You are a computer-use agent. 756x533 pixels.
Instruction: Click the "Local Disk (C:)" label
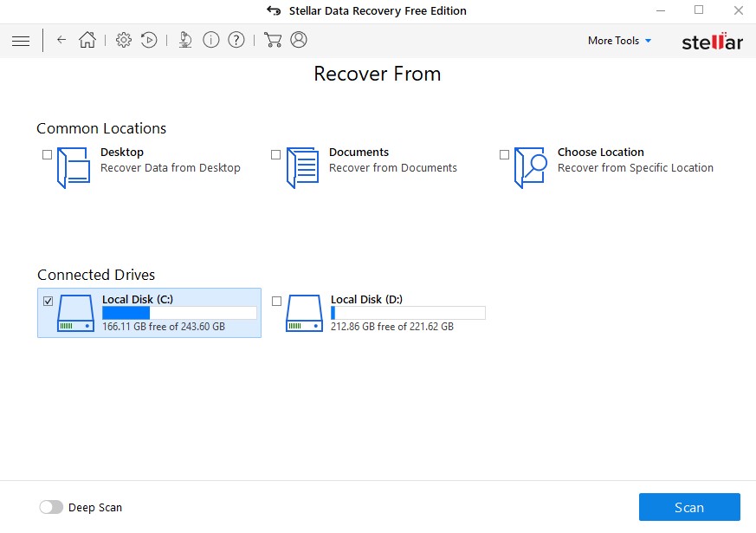pos(138,300)
